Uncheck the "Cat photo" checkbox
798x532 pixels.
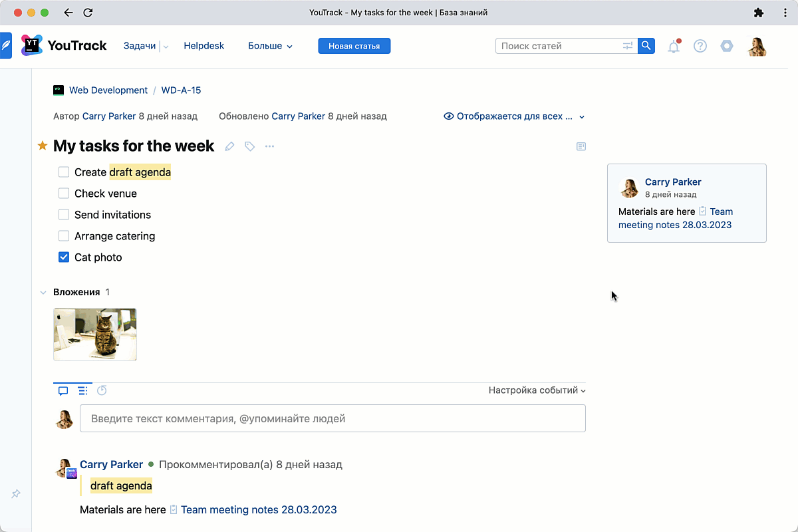pos(64,257)
